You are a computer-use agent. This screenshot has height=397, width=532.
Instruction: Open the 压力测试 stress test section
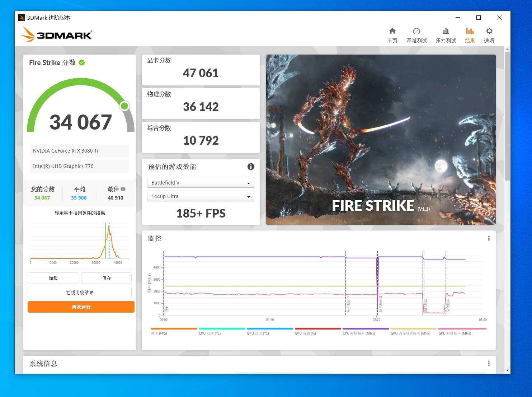446,35
